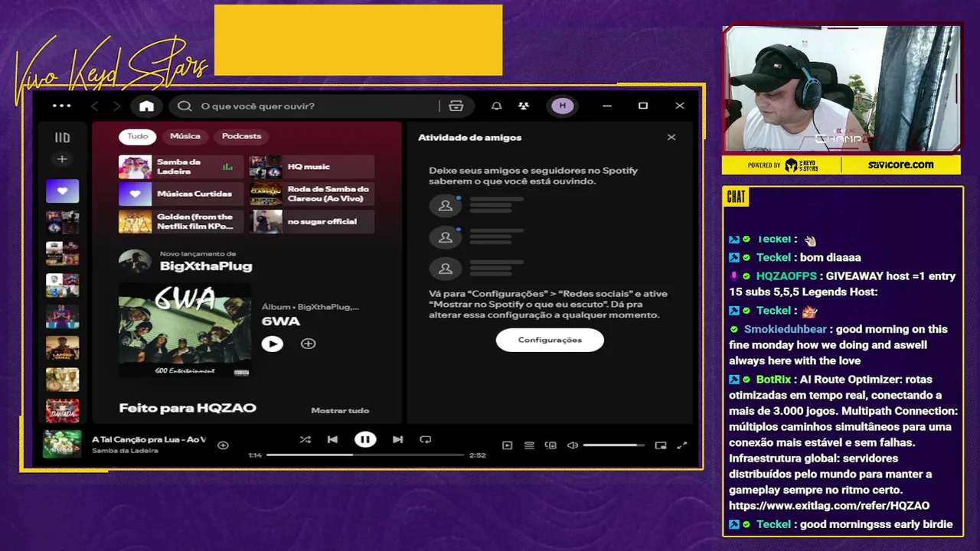
Task: Open the Spotify Home button
Action: tap(146, 106)
